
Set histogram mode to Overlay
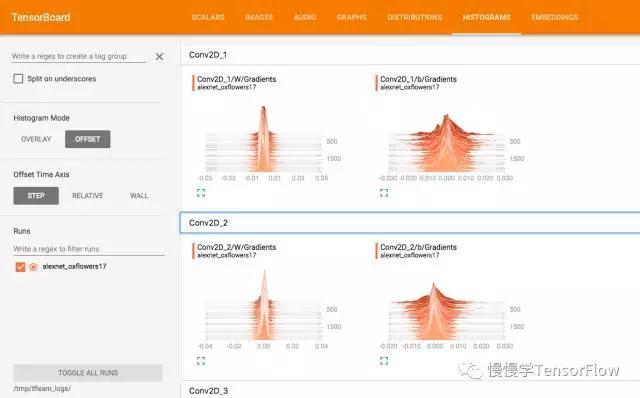point(36,139)
